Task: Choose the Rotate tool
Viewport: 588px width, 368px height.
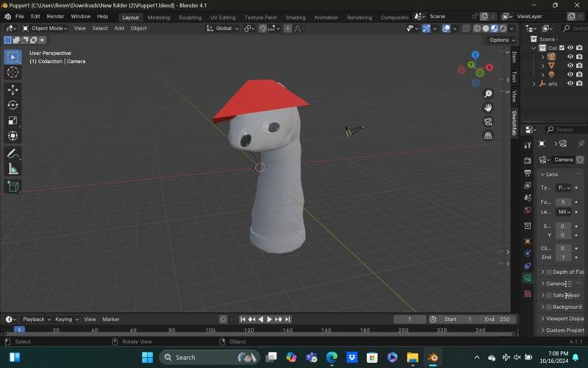Action: (x=12, y=105)
